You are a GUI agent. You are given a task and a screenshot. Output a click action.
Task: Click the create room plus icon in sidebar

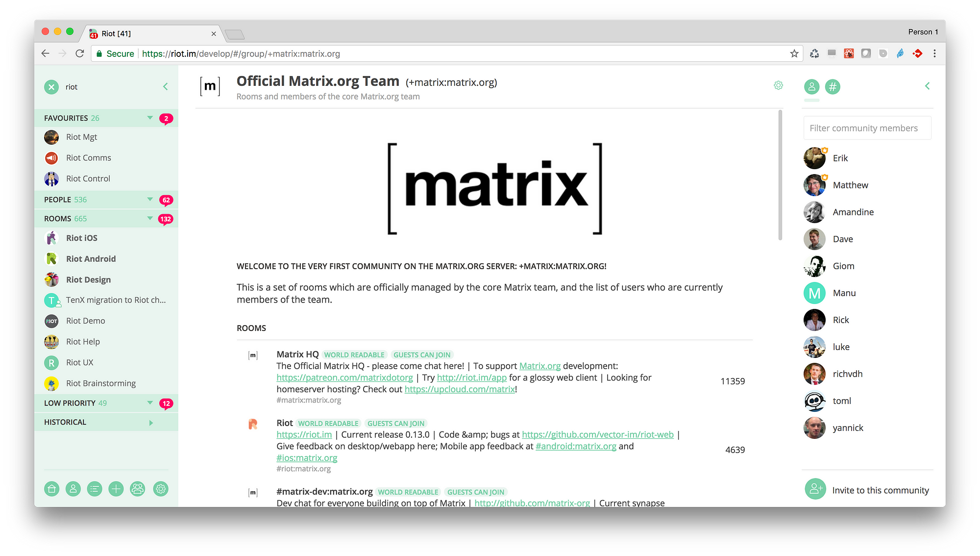click(117, 489)
